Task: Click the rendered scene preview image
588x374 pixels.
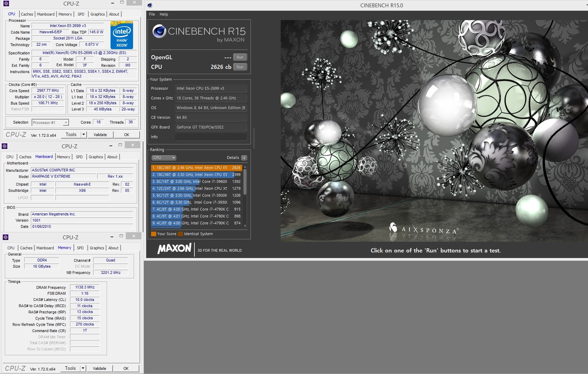Action: coord(434,131)
